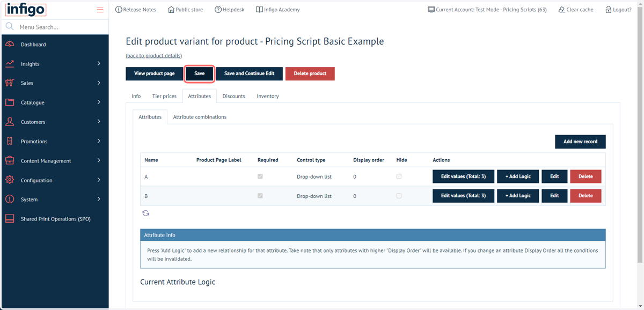Viewport: 644px width, 310px height.
Task: Click the Name column header
Action: (x=151, y=160)
